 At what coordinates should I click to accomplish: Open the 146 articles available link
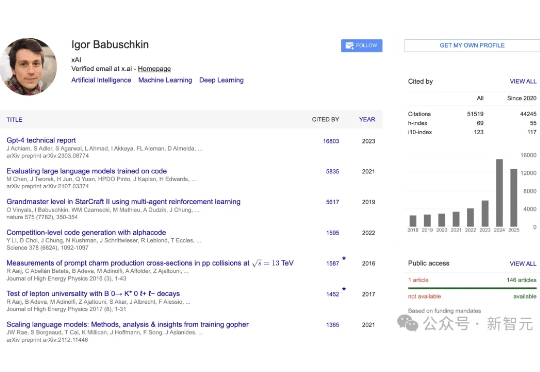pos(521,280)
